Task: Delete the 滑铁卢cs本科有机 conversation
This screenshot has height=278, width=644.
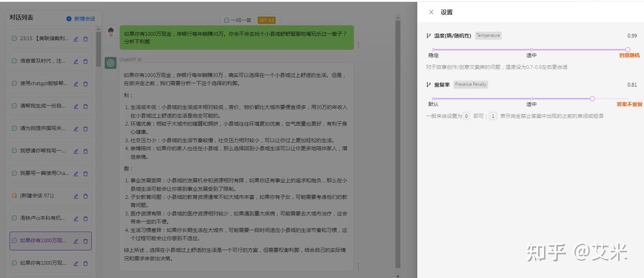Action: coord(85,219)
